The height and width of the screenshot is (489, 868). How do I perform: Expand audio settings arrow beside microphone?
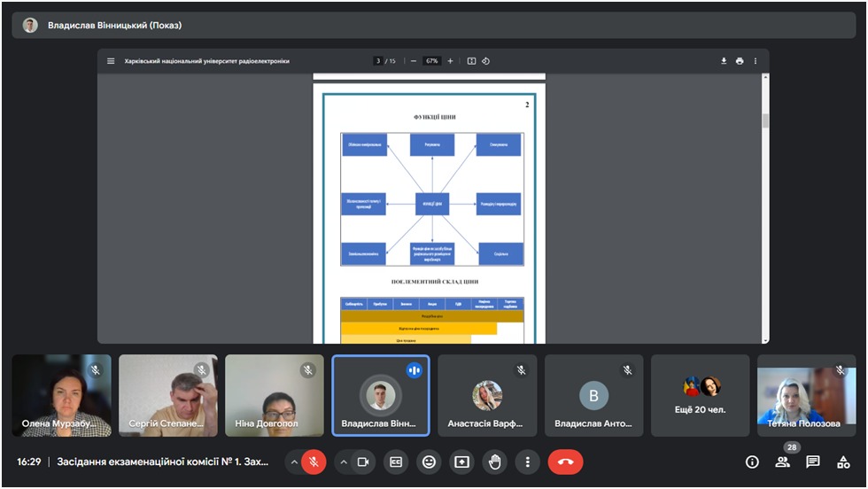pyautogui.click(x=293, y=462)
